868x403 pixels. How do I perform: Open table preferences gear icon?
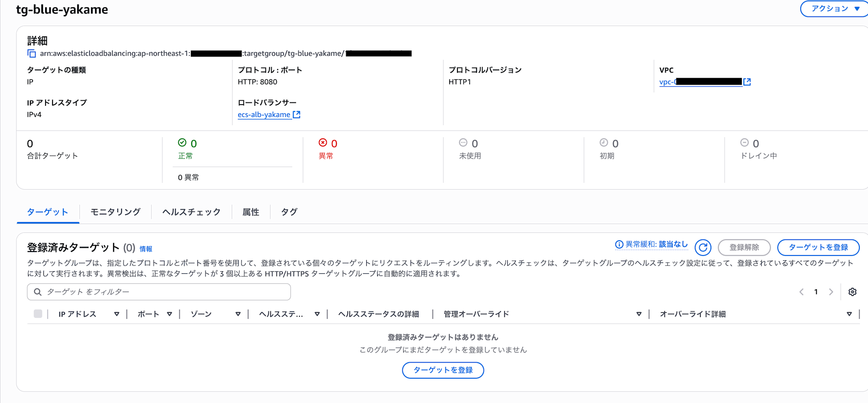[x=852, y=292]
